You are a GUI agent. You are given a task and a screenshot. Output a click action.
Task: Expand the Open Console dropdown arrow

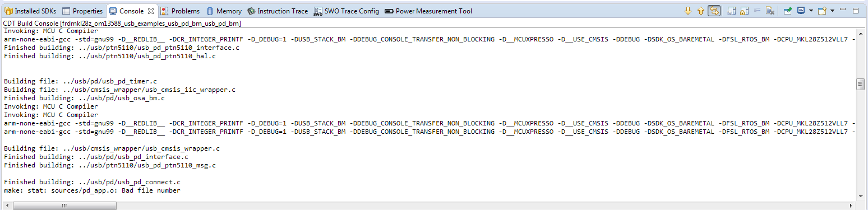click(832, 11)
